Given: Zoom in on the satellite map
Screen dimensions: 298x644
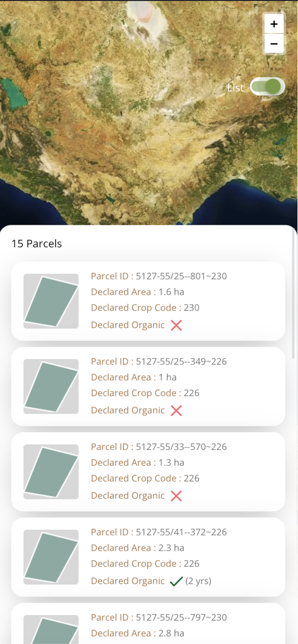Looking at the screenshot, I should [x=274, y=24].
